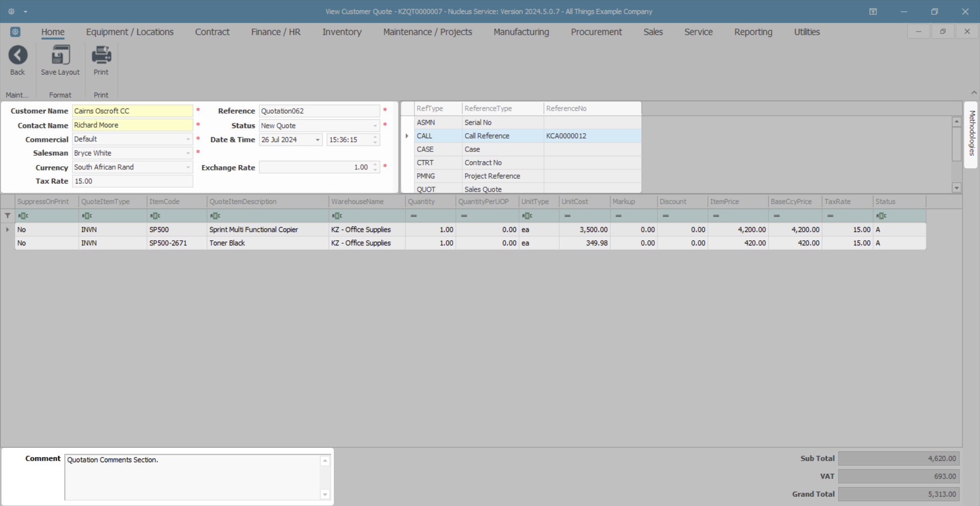The width and height of the screenshot is (980, 506).
Task: Open the application gear menu in title bar
Action: tap(11, 11)
